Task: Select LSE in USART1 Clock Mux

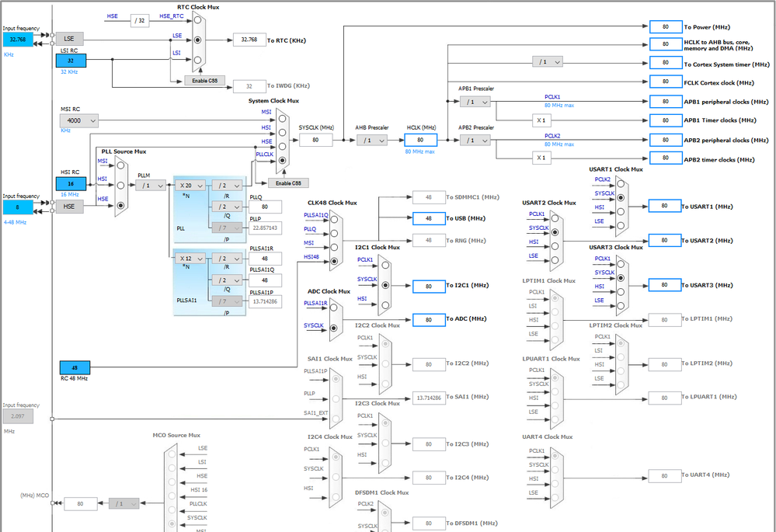Action: pyautogui.click(x=621, y=226)
